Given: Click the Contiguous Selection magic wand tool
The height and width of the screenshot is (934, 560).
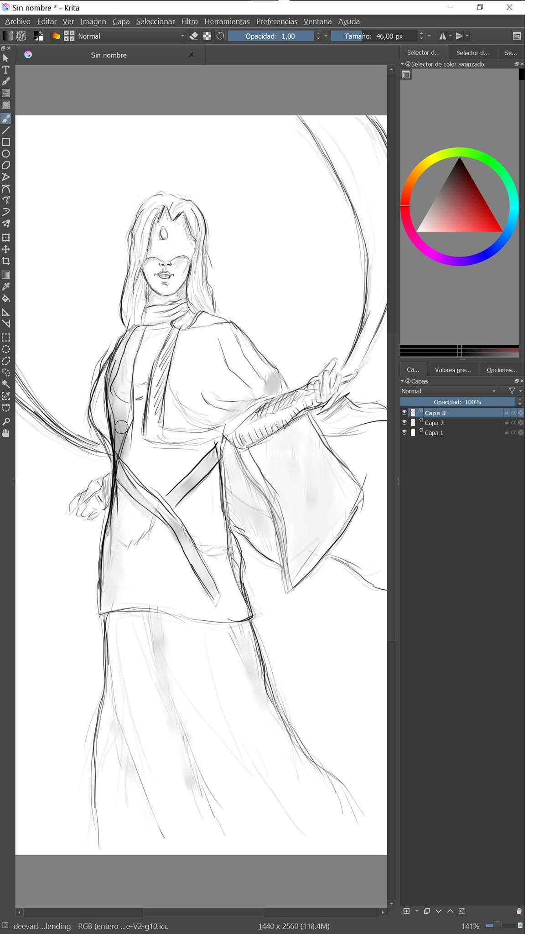Looking at the screenshot, I should (6, 384).
